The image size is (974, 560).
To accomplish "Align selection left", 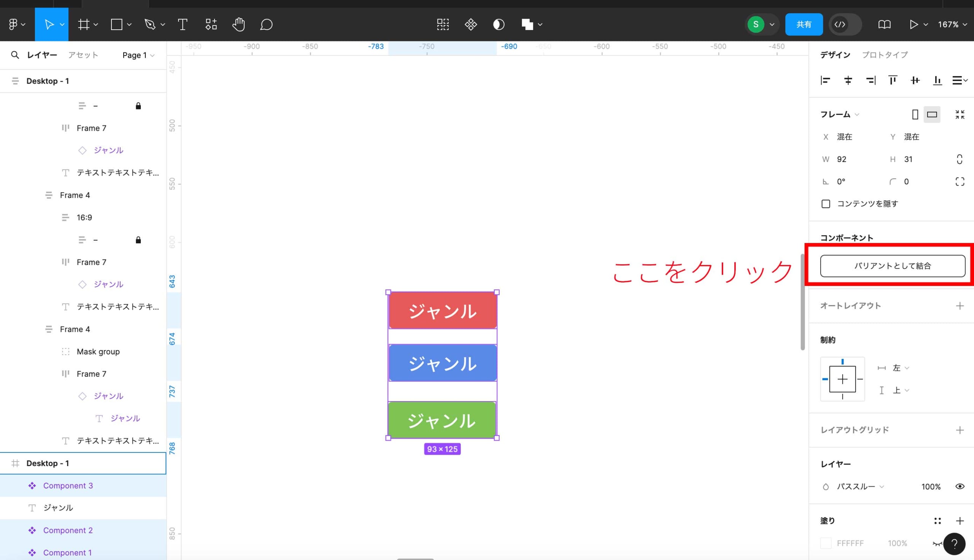I will tap(826, 80).
